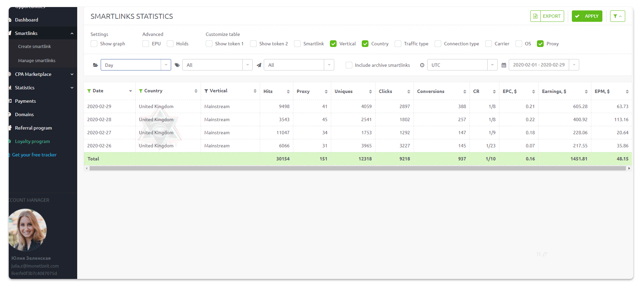Open the second All dropdown next to plane icon
The image size is (644, 292).
point(299,65)
